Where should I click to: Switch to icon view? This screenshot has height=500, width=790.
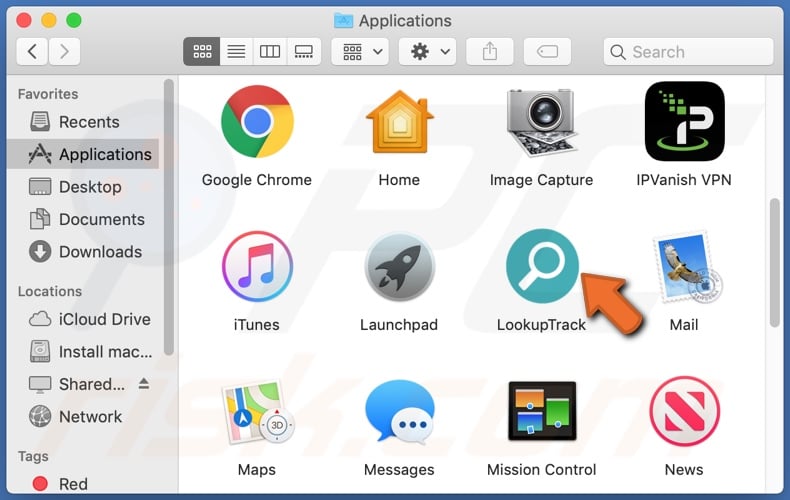(202, 51)
